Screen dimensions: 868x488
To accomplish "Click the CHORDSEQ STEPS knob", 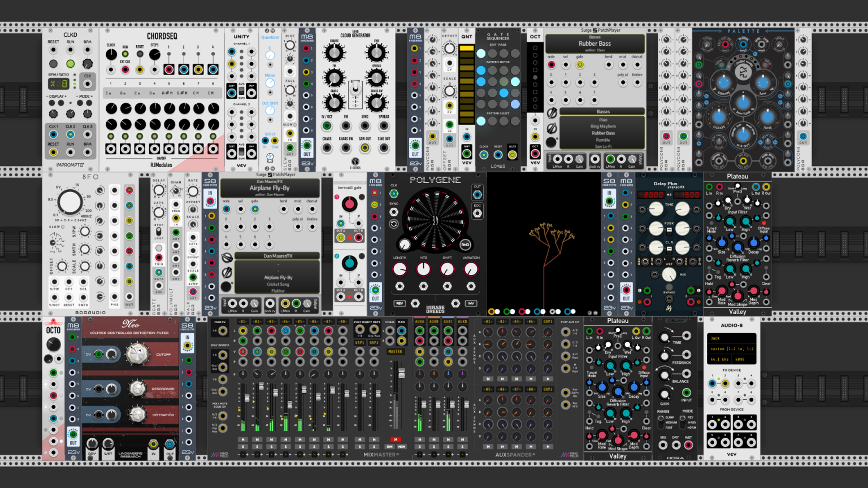I will [x=154, y=54].
